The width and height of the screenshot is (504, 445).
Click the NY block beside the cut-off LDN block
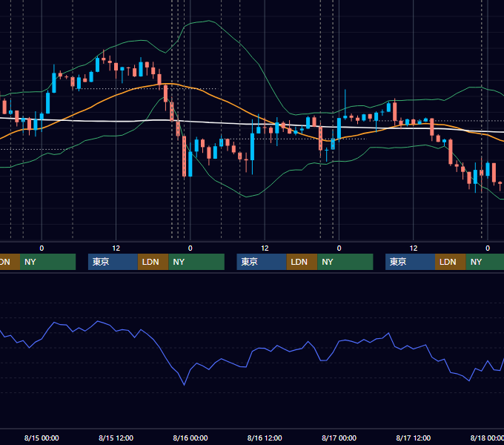click(x=47, y=262)
